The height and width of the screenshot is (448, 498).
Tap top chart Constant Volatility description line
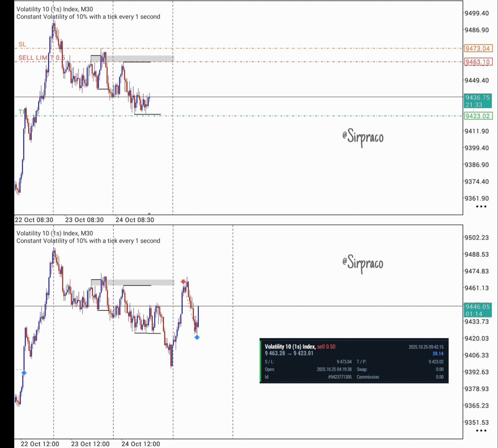tap(88, 17)
